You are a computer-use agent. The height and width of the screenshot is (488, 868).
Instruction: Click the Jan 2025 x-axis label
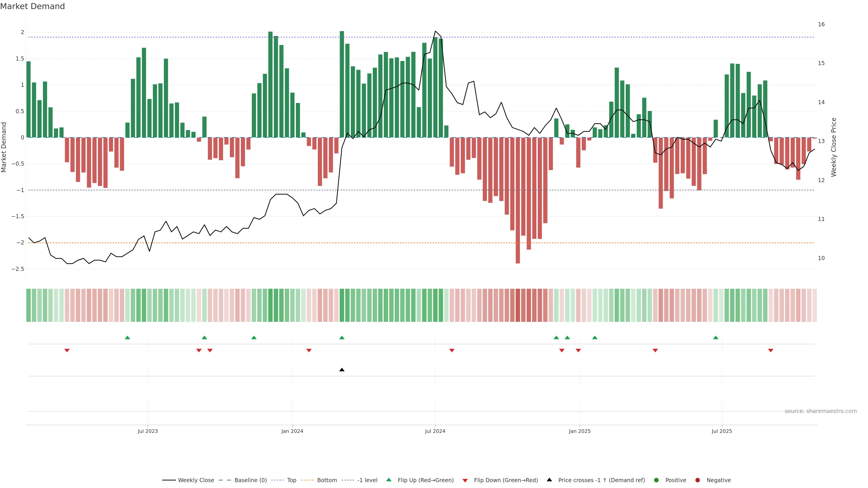[x=580, y=431]
